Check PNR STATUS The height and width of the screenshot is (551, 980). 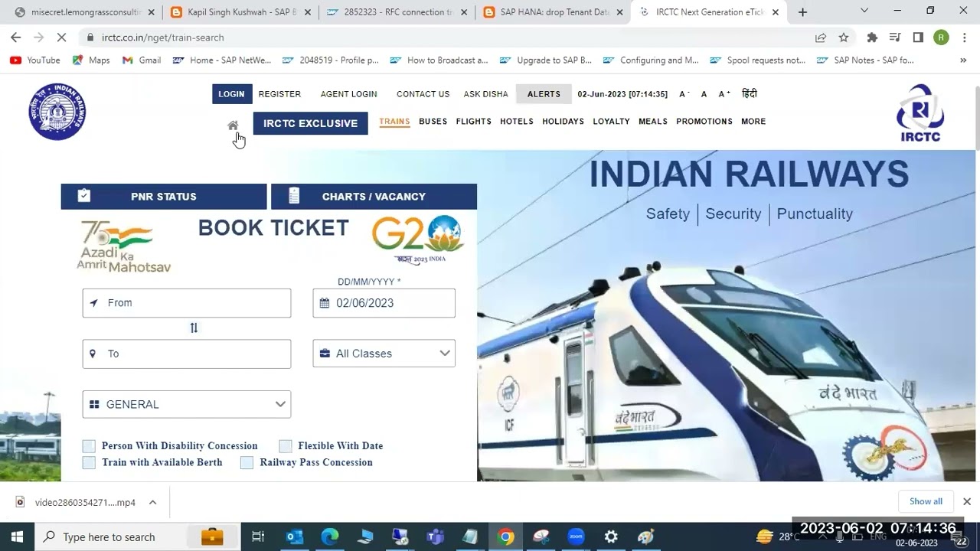point(164,197)
